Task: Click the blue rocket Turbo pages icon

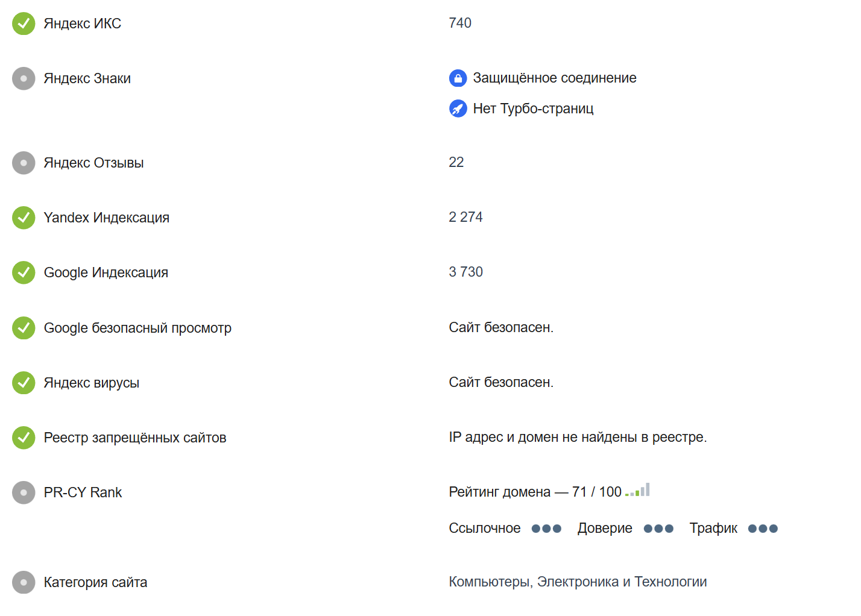Action: [458, 108]
